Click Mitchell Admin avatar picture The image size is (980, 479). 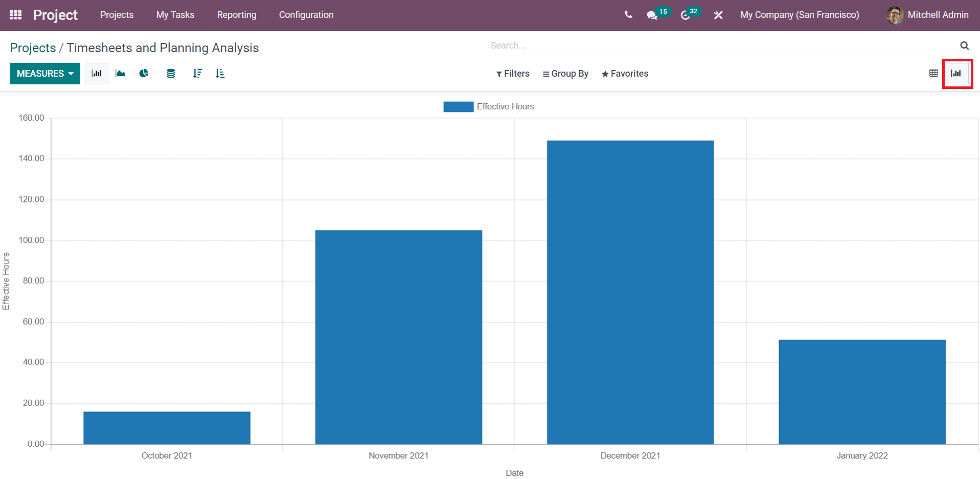tap(895, 15)
